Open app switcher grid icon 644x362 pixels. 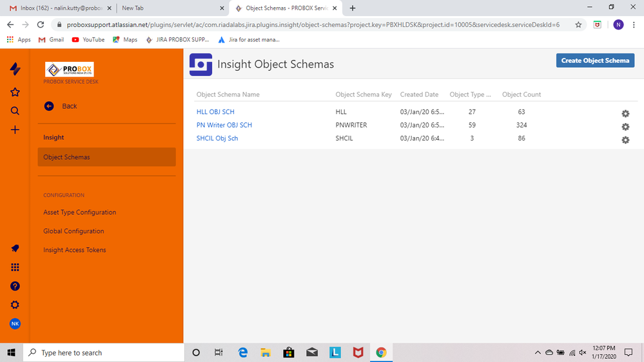tap(15, 267)
